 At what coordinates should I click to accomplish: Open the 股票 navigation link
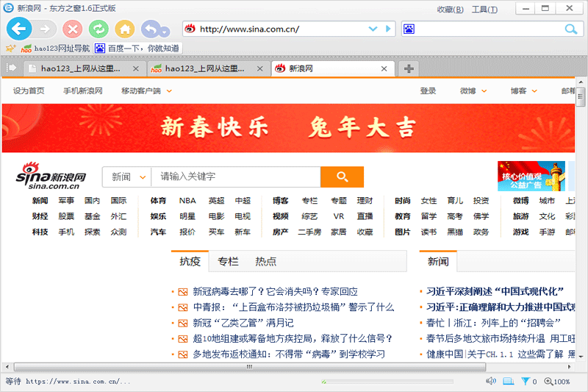(66, 216)
